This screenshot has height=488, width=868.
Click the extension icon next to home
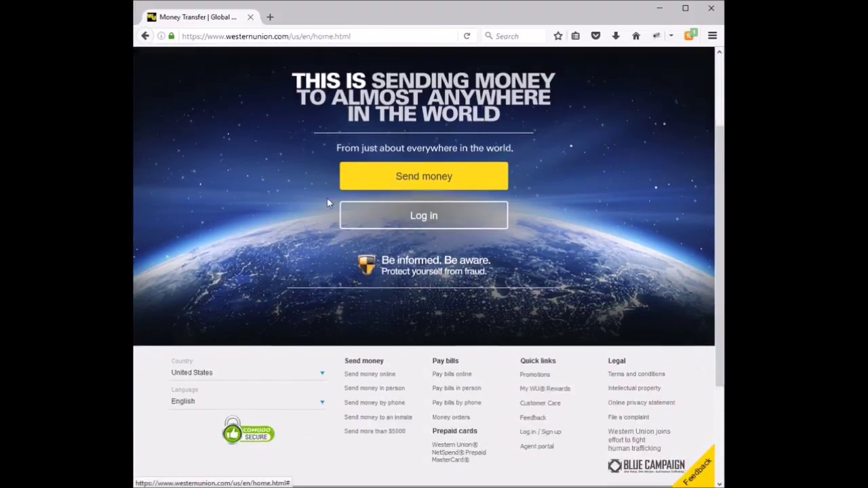click(656, 36)
